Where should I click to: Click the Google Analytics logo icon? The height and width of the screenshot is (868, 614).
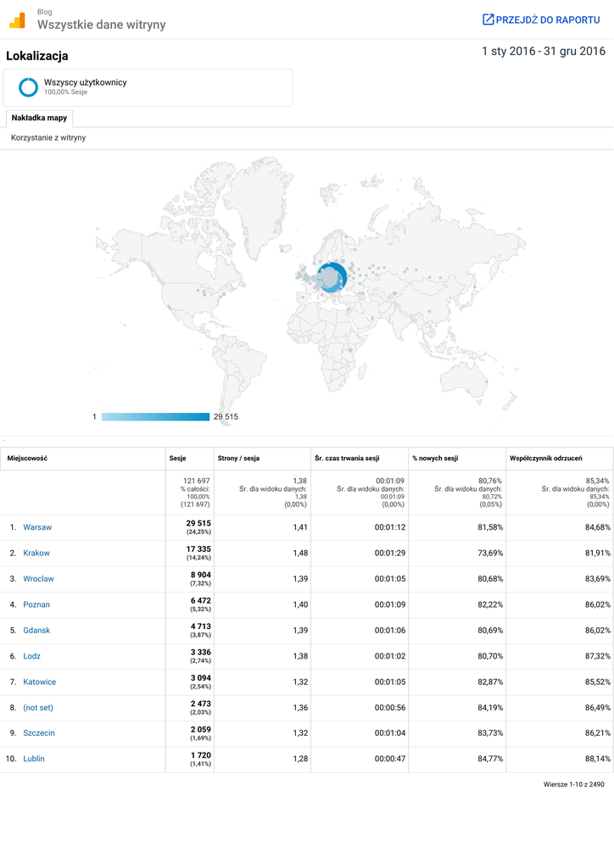(17, 19)
